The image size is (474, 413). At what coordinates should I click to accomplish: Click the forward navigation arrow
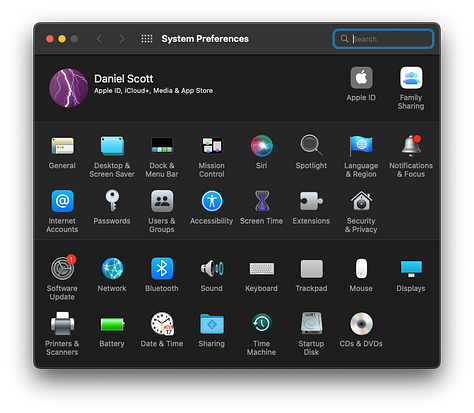click(x=122, y=39)
